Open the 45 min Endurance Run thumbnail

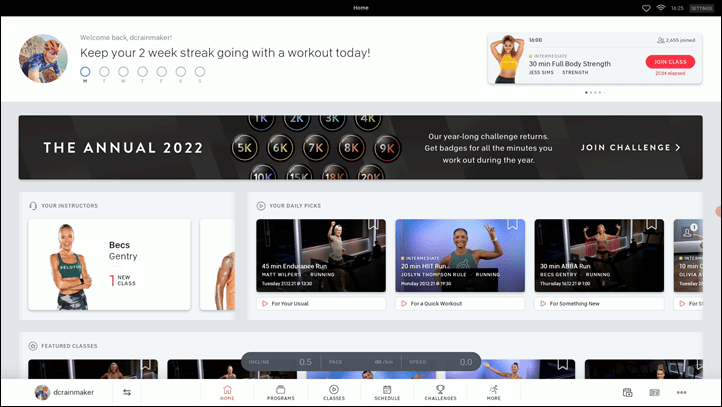(321, 256)
